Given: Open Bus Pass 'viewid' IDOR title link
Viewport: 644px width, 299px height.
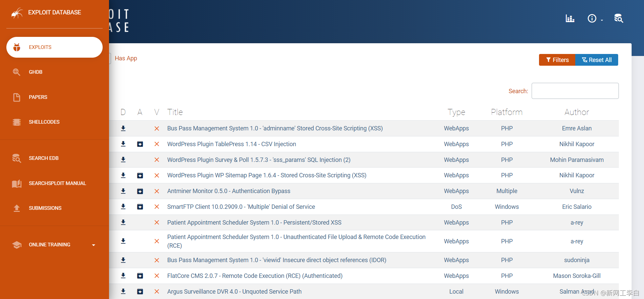Looking at the screenshot, I should (x=277, y=260).
